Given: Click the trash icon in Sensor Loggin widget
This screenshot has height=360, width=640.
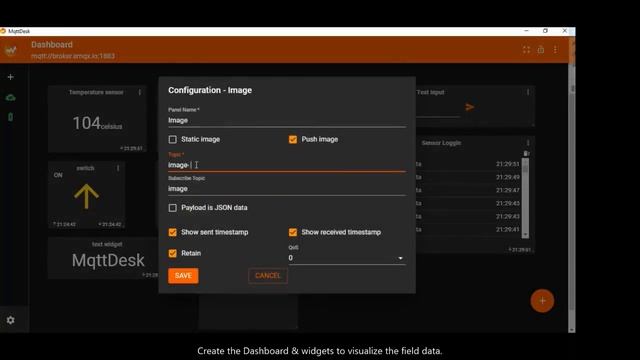Looking at the screenshot, I should (x=526, y=153).
